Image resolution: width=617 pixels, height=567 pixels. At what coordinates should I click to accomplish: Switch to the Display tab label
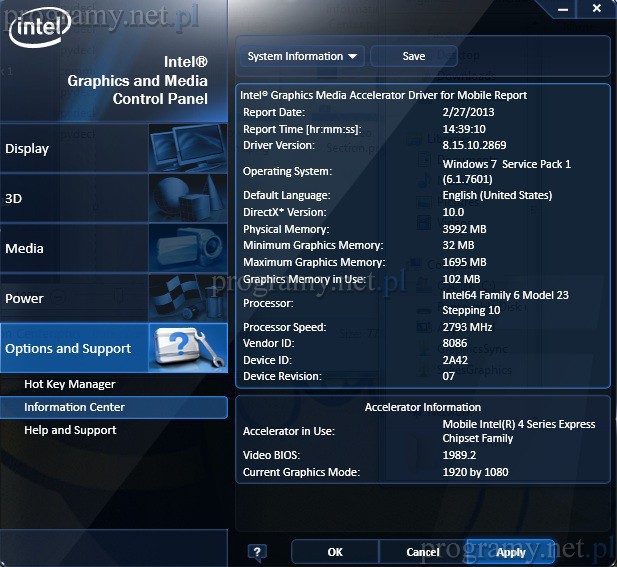[27, 149]
